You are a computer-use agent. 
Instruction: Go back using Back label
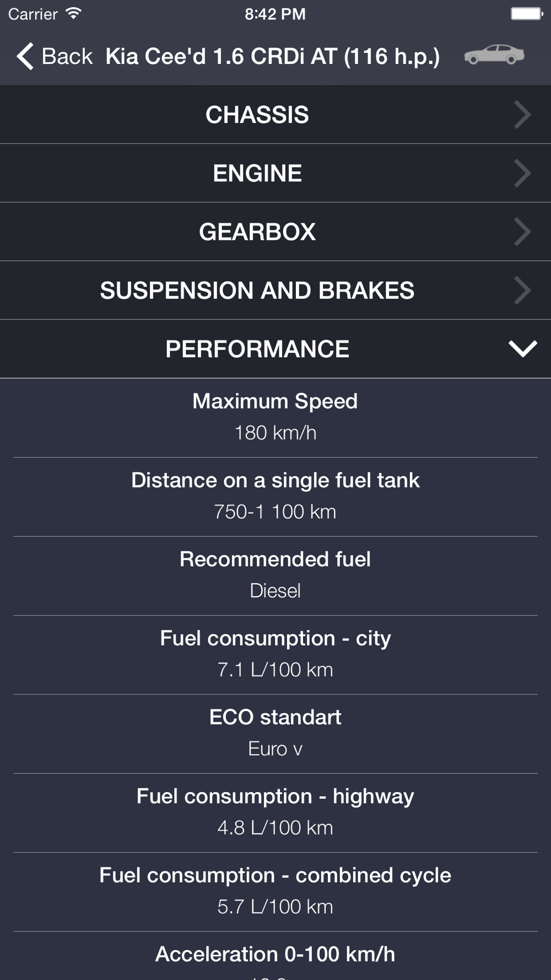[67, 56]
